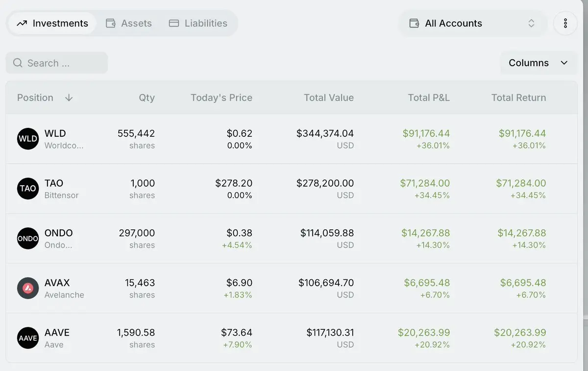Screen dimensions: 588x371
Task: Expand the Columns dropdown
Action: pyautogui.click(x=539, y=63)
